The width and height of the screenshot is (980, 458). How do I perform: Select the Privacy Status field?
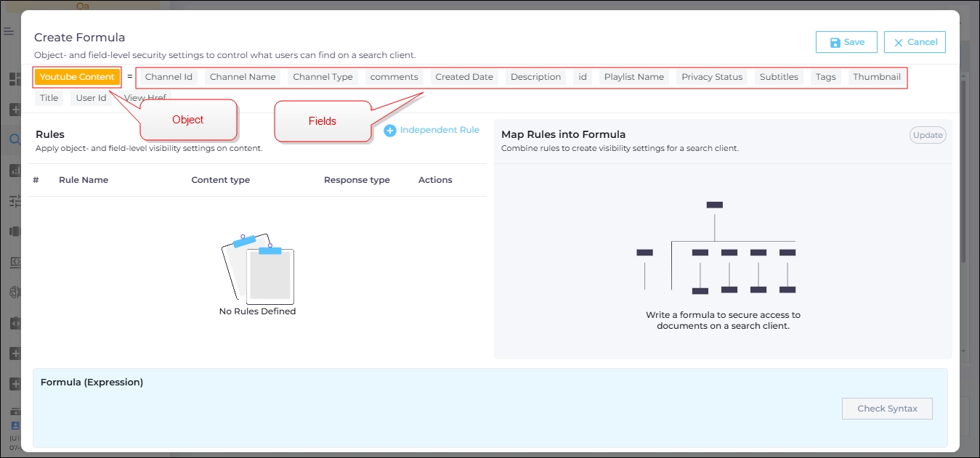[x=712, y=77]
